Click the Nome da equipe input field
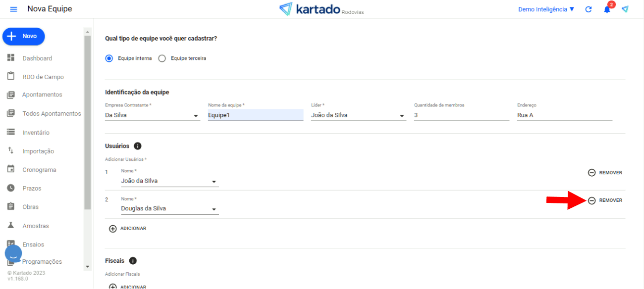The height and width of the screenshot is (289, 644). tap(255, 115)
